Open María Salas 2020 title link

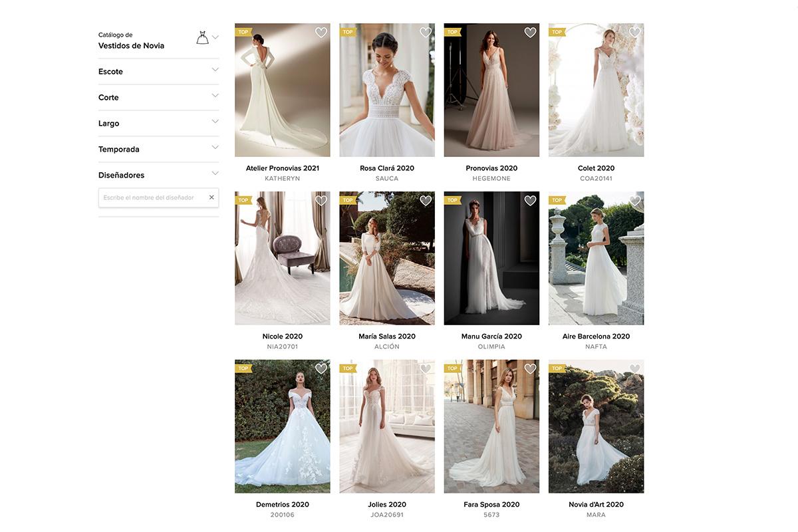click(x=387, y=336)
